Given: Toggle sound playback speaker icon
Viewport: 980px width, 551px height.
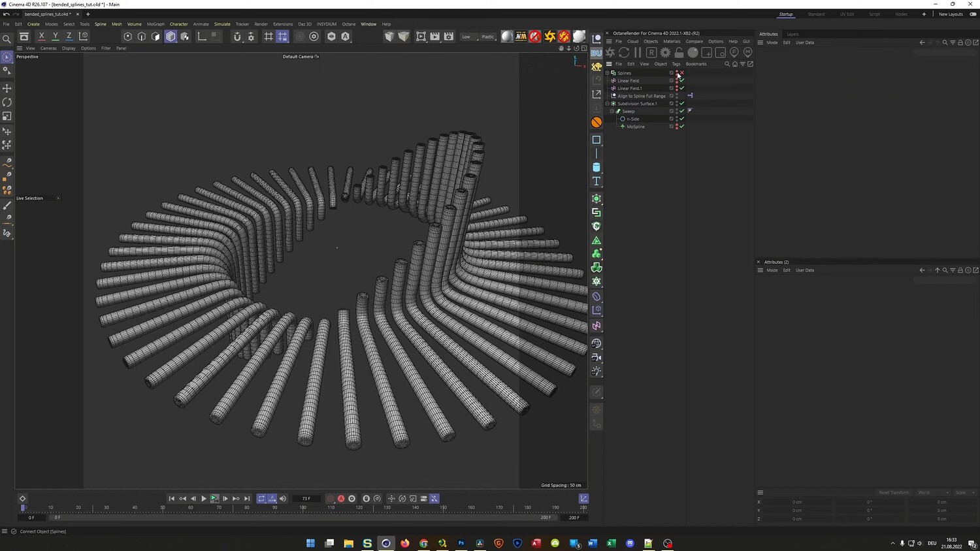Looking at the screenshot, I should [283, 499].
